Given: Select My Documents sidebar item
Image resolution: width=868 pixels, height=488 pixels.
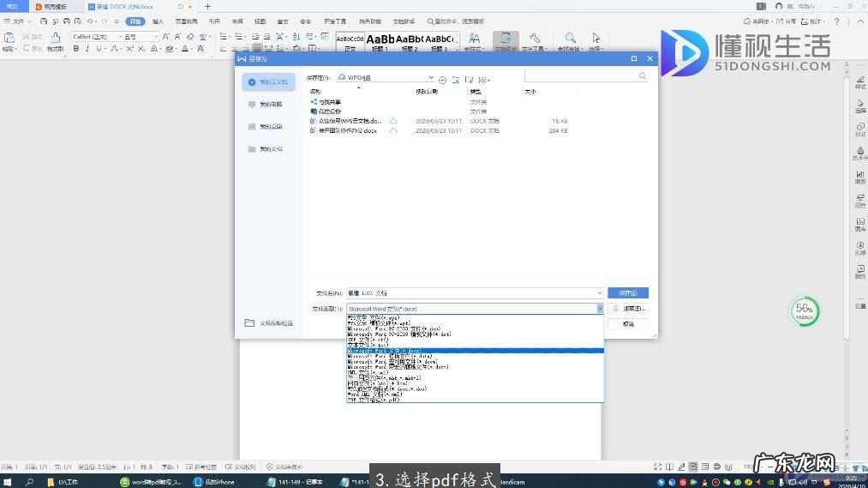Looking at the screenshot, I should tap(268, 149).
